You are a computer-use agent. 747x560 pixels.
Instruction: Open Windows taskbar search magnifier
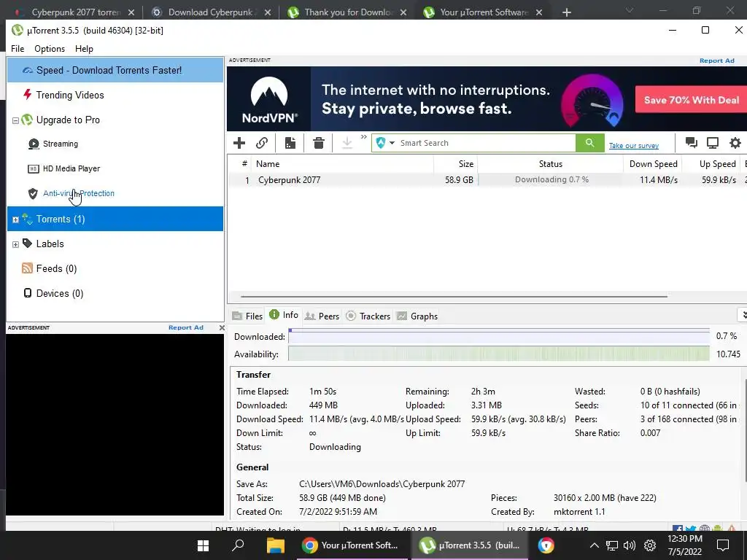point(238,545)
